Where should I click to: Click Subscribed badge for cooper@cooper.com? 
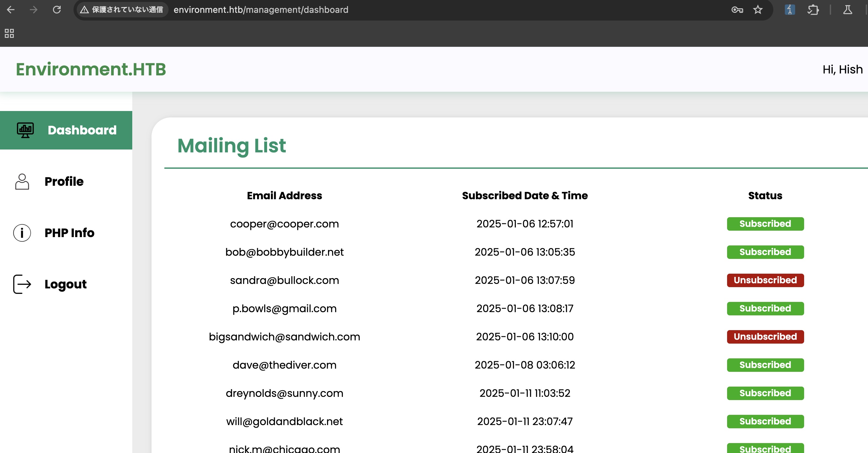[x=765, y=224]
